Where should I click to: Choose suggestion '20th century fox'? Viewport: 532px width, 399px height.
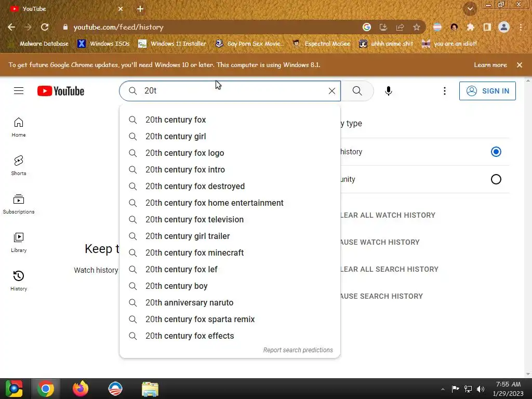click(230, 120)
